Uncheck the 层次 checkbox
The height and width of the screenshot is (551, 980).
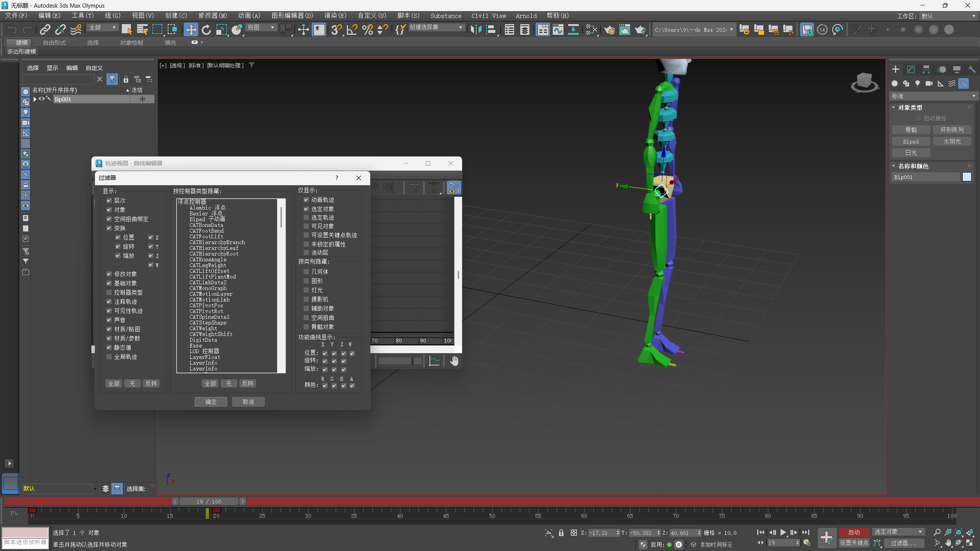click(109, 201)
